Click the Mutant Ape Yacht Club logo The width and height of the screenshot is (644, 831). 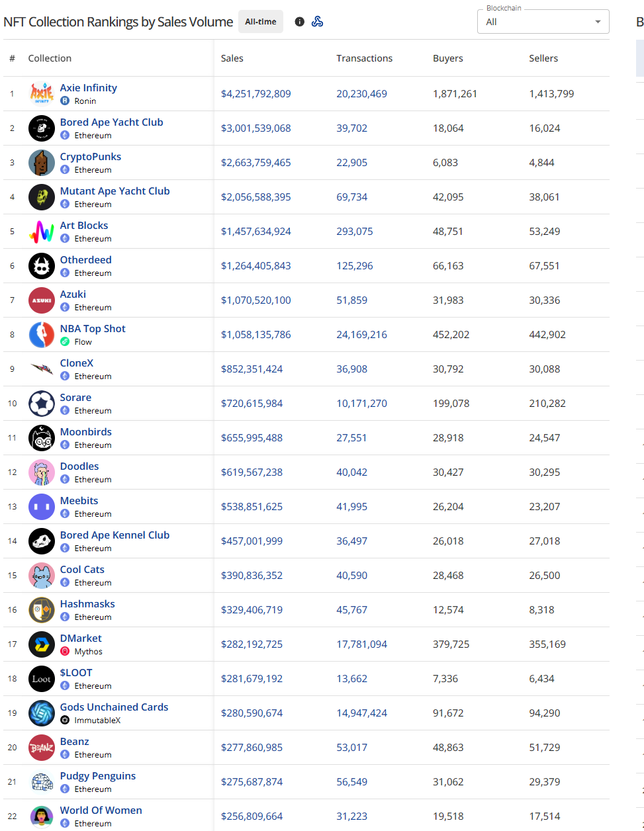[x=42, y=197]
